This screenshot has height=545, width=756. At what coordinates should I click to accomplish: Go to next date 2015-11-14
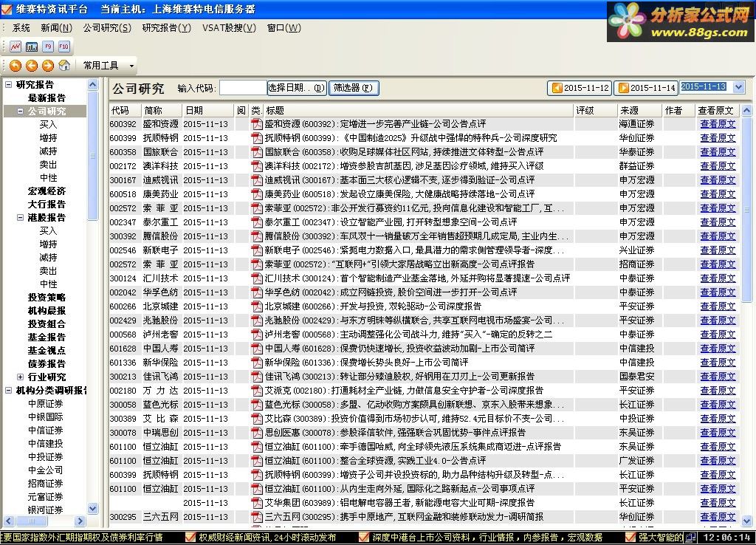(x=646, y=88)
